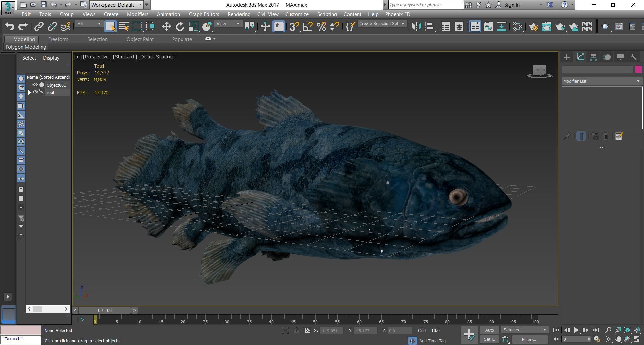This screenshot has height=345, width=644.
Task: Toggle the 3D Snaps button
Action: pos(294,26)
